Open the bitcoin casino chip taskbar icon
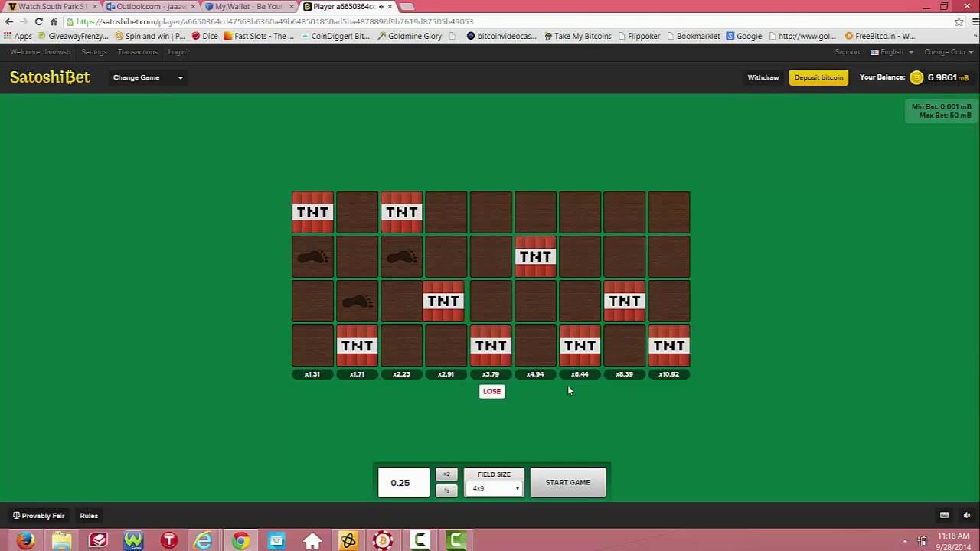This screenshot has height=551, width=980. [383, 540]
